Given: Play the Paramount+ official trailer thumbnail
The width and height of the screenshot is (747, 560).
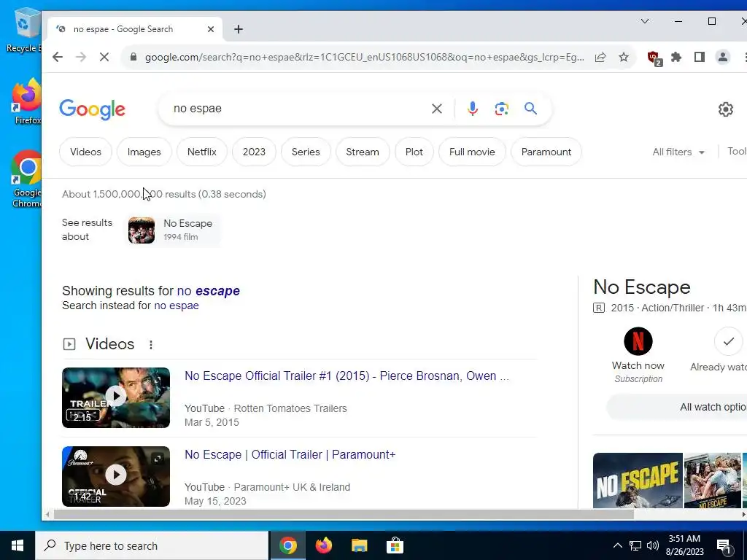Looking at the screenshot, I should (x=116, y=476).
